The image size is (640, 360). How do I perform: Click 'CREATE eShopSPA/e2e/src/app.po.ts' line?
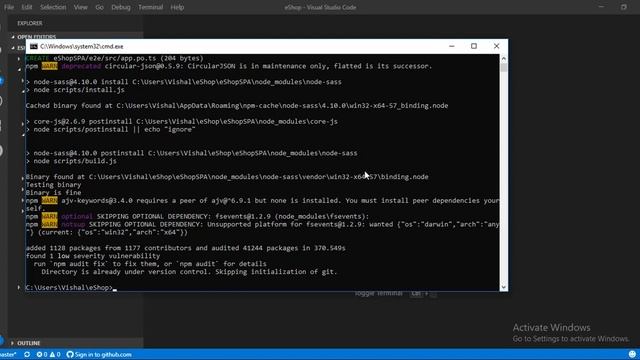coord(114,58)
